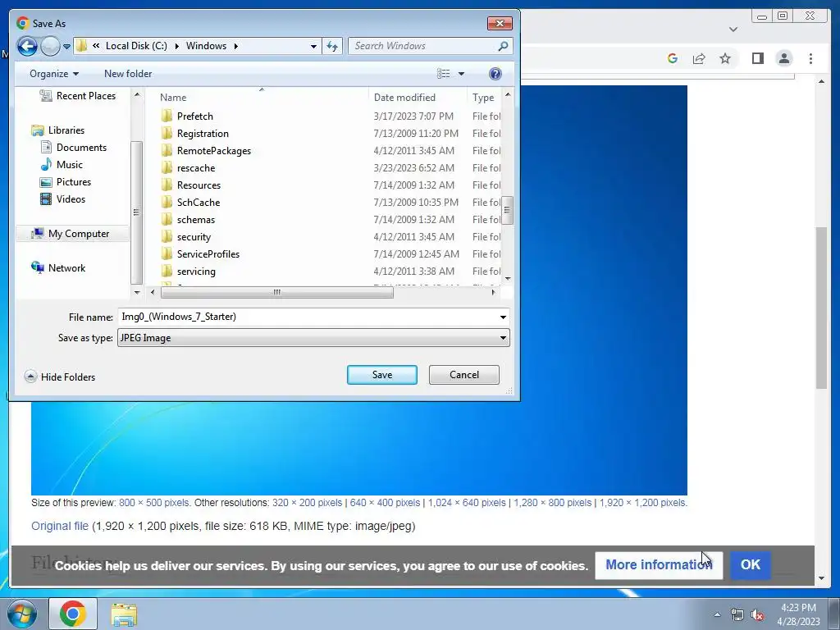Select the schemas folder

click(188, 219)
